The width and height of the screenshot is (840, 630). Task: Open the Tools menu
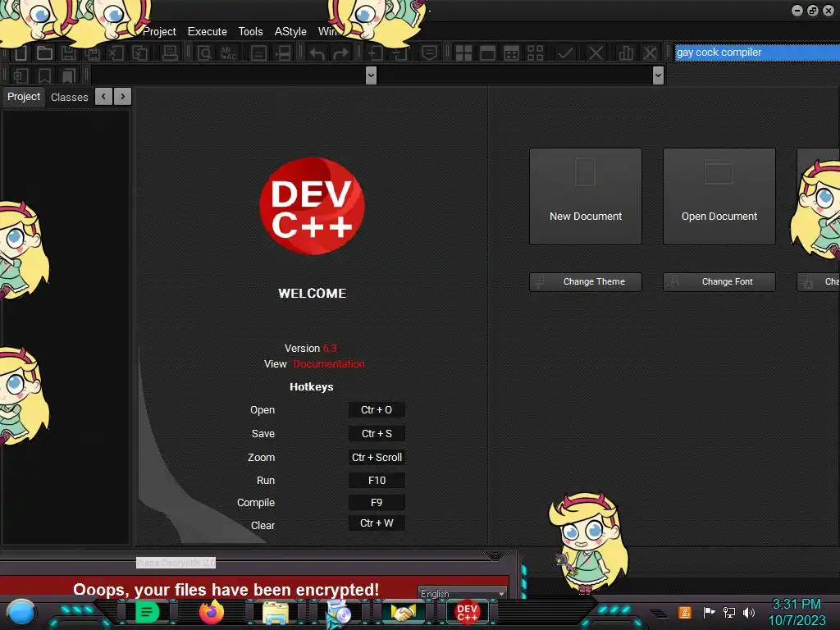click(251, 32)
